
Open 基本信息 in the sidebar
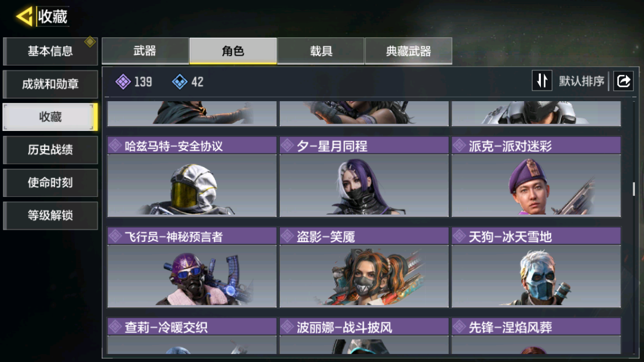(x=50, y=52)
